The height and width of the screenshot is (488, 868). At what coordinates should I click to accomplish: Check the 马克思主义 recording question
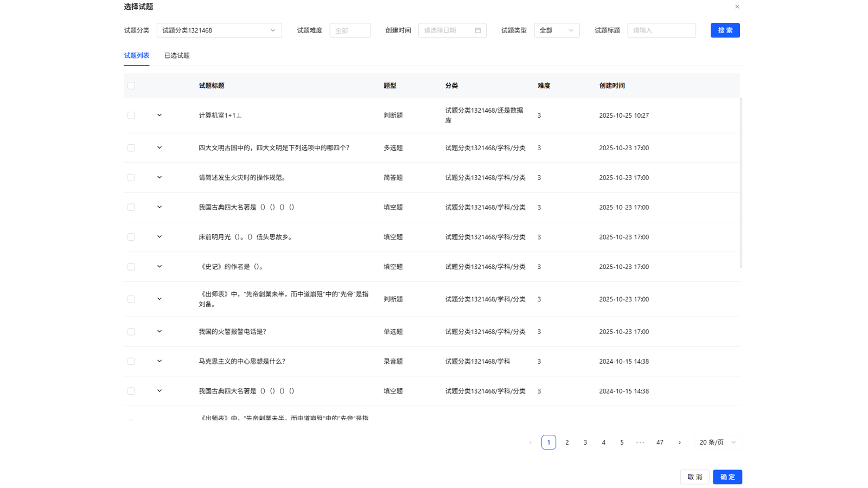[131, 361]
